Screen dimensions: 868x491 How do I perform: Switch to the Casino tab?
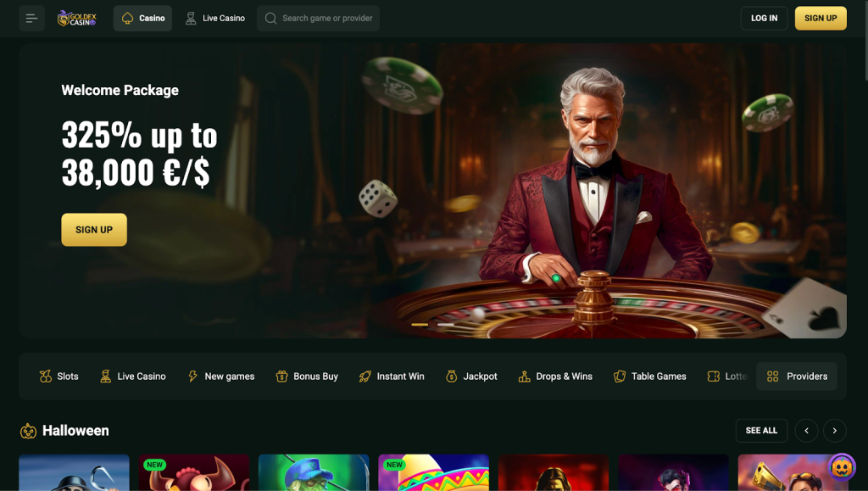(x=142, y=19)
